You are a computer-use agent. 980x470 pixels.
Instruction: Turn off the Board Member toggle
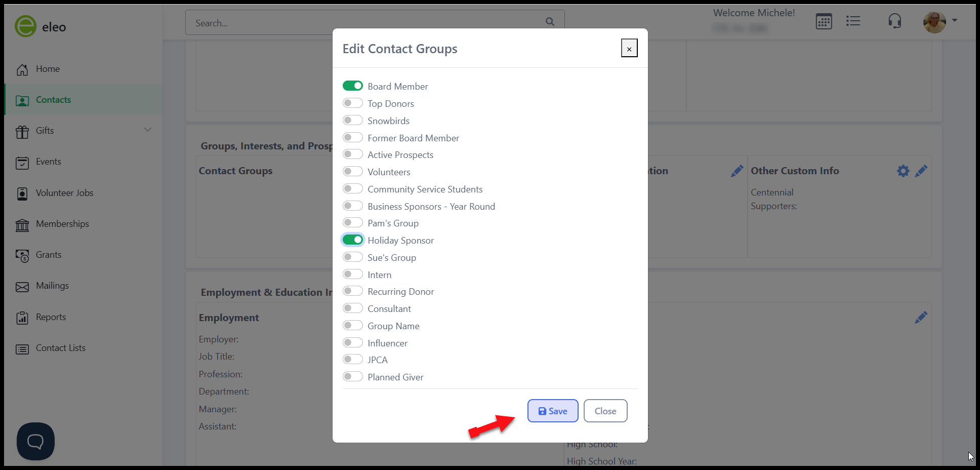point(353,86)
